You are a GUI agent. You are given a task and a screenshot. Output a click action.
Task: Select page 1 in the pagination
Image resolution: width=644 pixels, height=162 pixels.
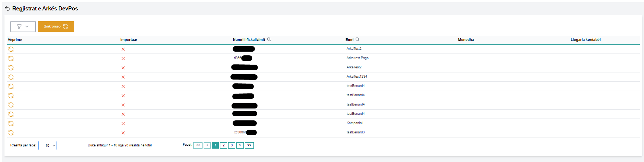[x=215, y=145]
